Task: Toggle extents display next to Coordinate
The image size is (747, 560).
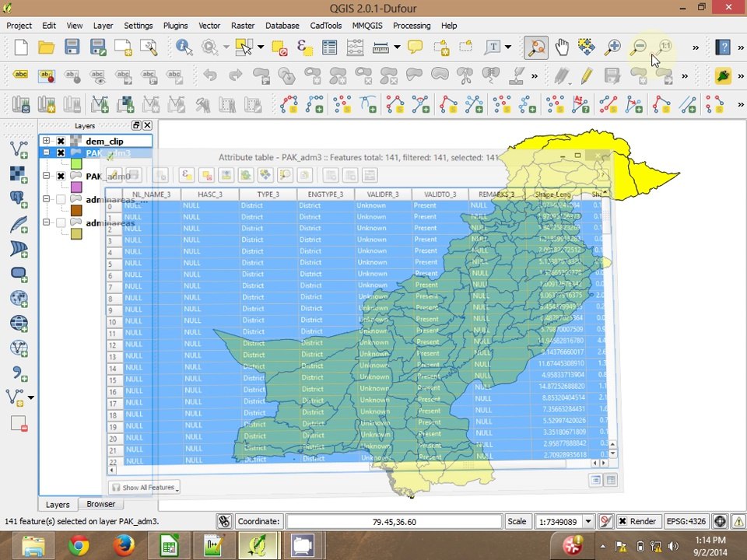Action: pyautogui.click(x=224, y=521)
